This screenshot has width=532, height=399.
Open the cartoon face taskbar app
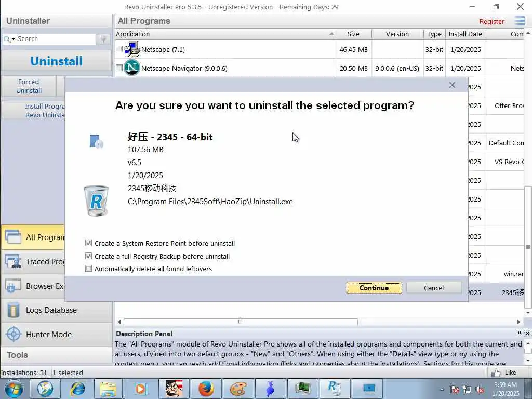pos(174,389)
